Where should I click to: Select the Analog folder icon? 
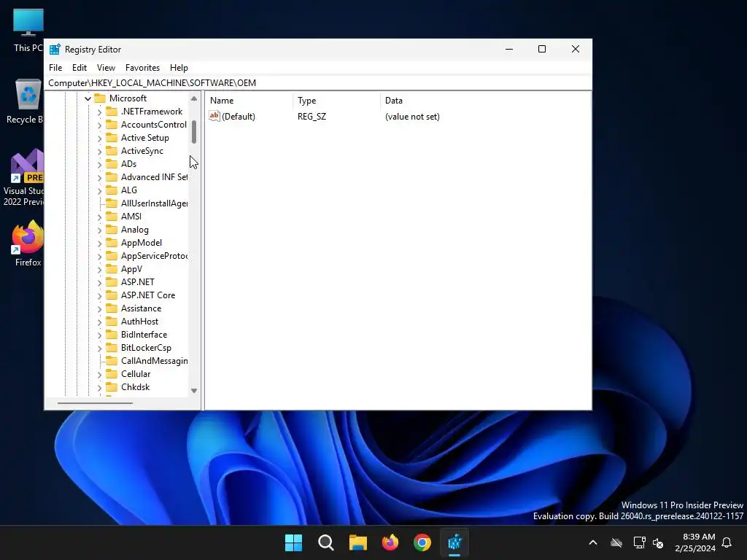pos(112,230)
